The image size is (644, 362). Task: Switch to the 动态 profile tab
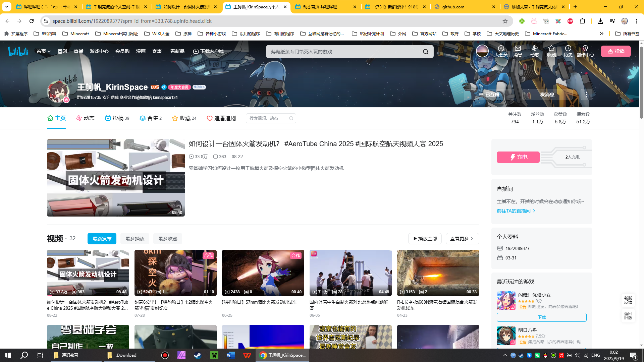(85, 118)
